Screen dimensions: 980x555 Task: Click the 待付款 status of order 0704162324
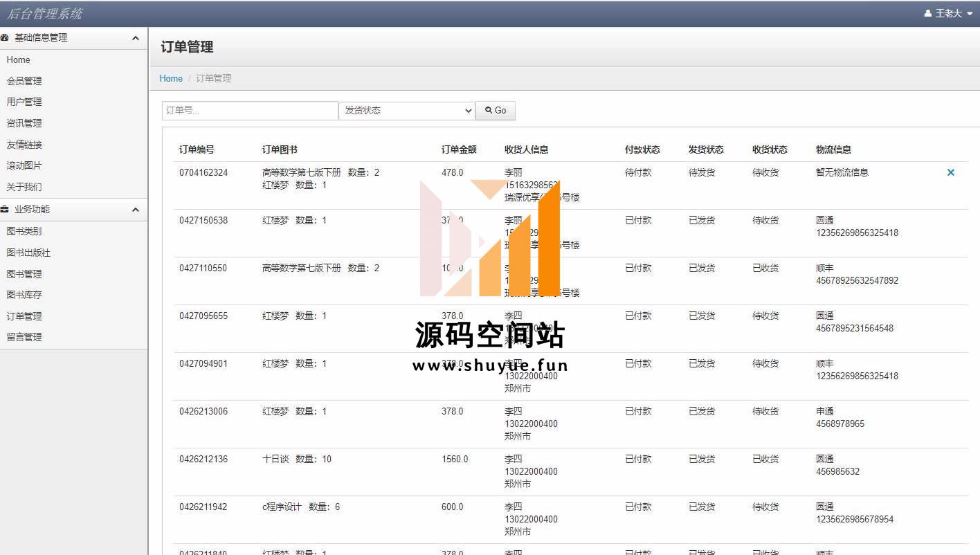coord(638,172)
